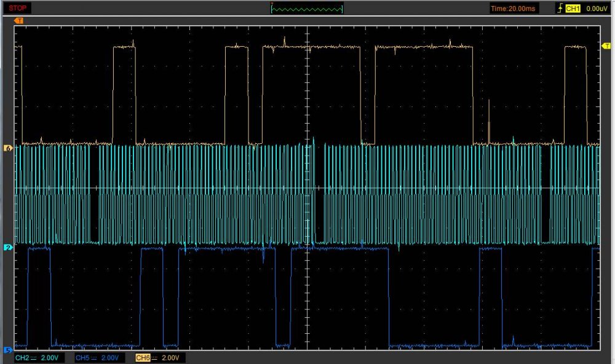The height and width of the screenshot is (364, 615).
Task: Toggle the STOP acquisition status indicator
Action: [17, 8]
